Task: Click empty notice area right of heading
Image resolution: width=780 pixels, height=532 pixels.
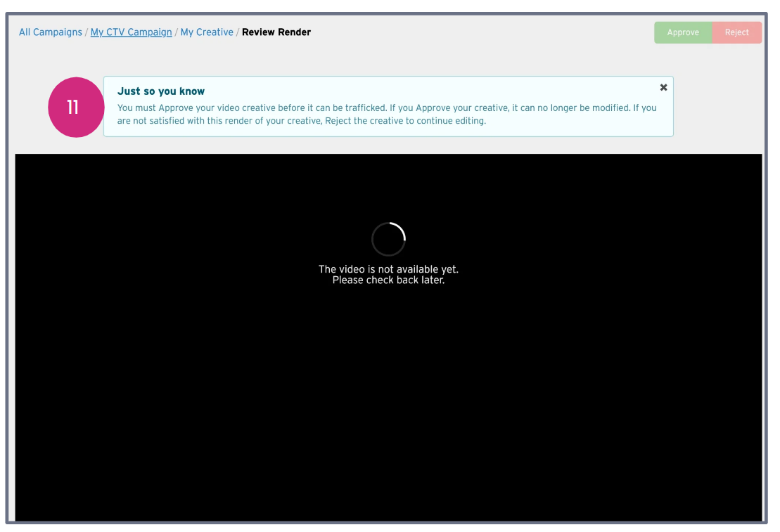Action: (x=422, y=91)
